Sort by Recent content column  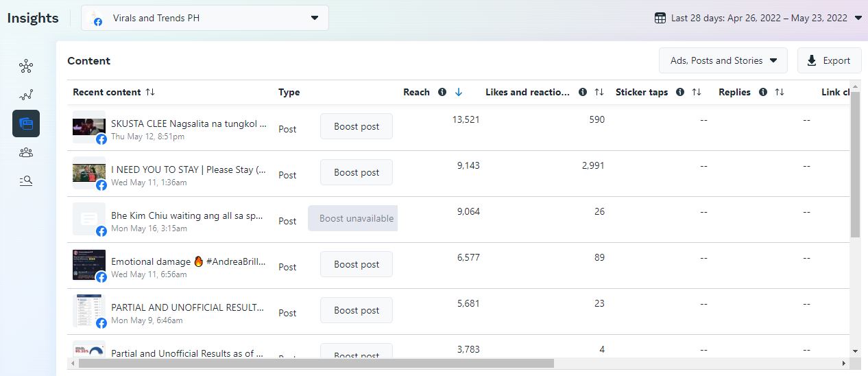[x=150, y=92]
